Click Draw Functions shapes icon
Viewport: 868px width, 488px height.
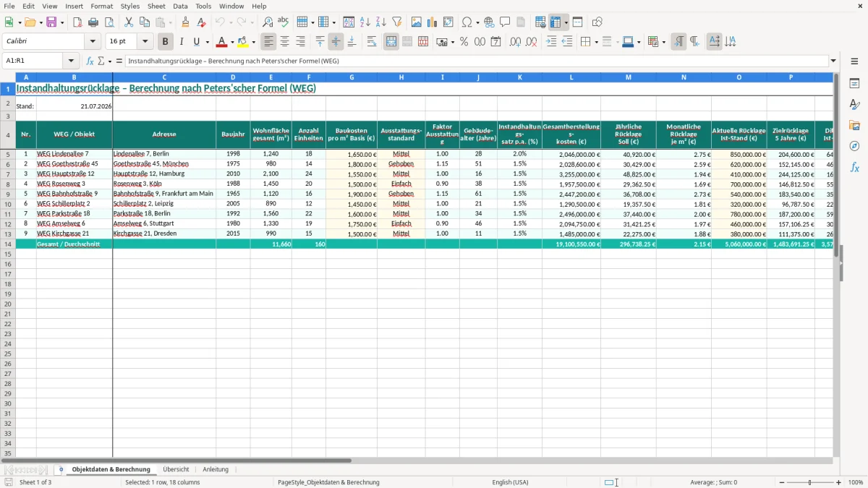tap(597, 22)
